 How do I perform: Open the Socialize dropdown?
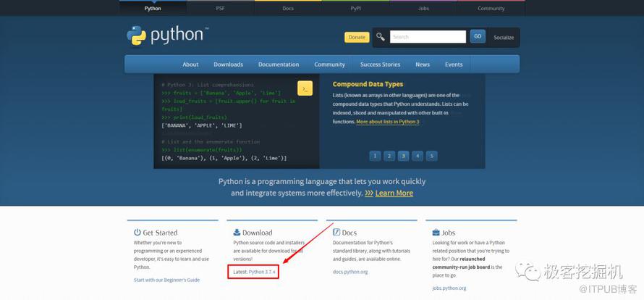[x=504, y=38]
